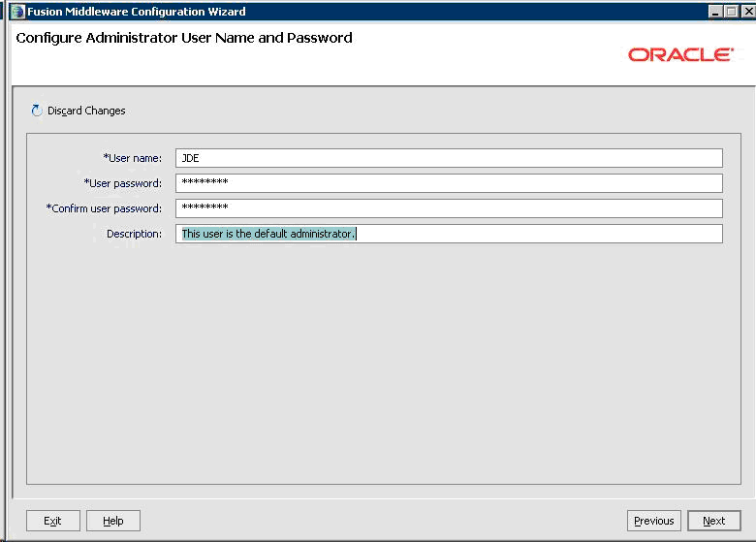Click the Oracle logo
This screenshot has width=756, height=542.
(680, 54)
